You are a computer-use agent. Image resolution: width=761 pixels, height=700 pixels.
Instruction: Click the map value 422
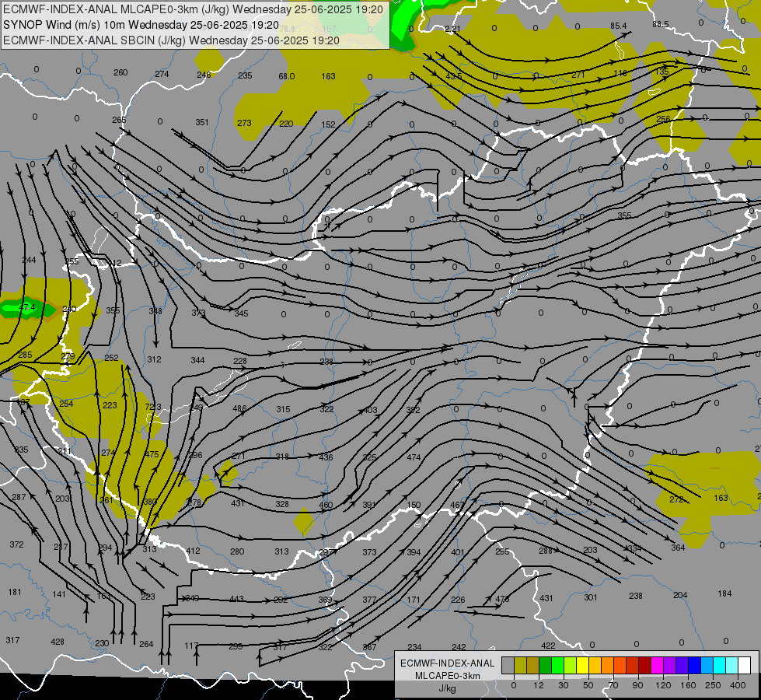tap(548, 646)
